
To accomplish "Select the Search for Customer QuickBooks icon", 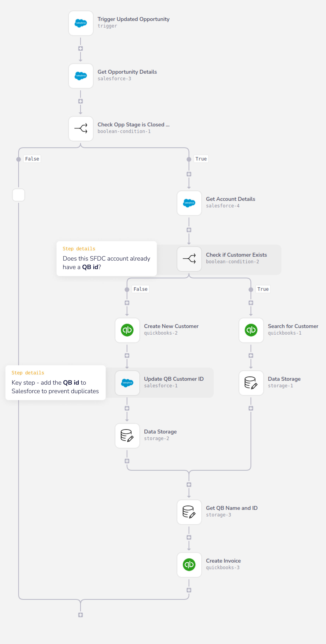I will point(251,330).
